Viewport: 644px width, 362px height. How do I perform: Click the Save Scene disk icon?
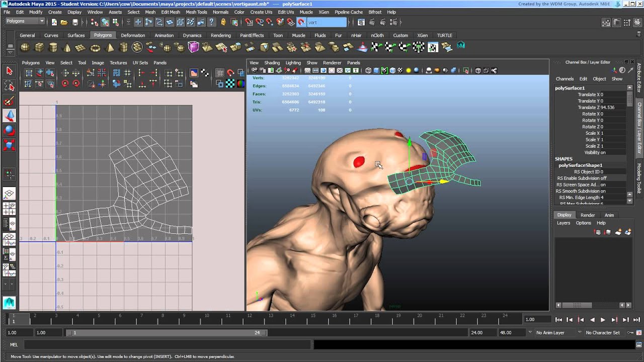coord(75,22)
